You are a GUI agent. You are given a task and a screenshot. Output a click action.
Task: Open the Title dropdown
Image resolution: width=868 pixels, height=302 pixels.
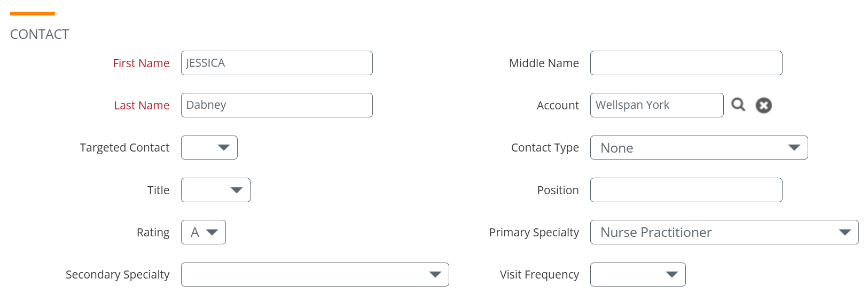pyautogui.click(x=216, y=190)
